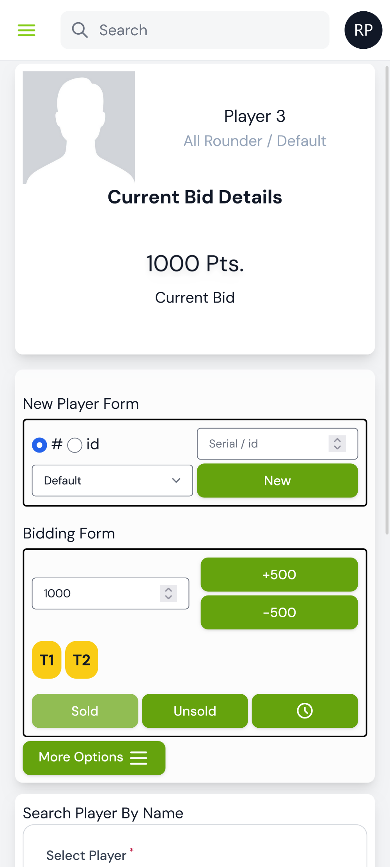The width and height of the screenshot is (390, 868).
Task: Mark player as Unsold
Action: [x=195, y=711]
